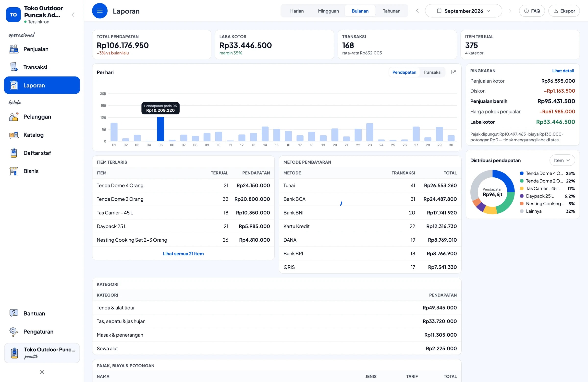Click the blue Tenda Dome 4 legend swatch

[522, 173]
